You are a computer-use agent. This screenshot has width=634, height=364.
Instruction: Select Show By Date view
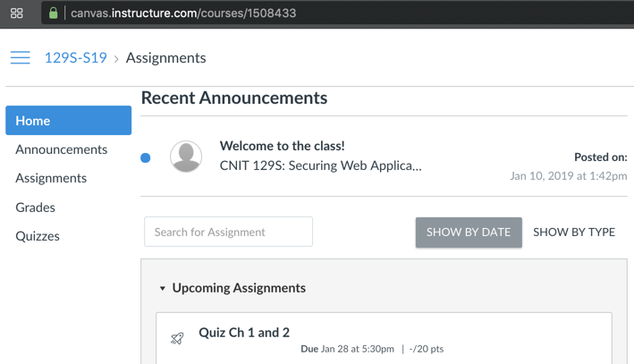[x=469, y=232]
